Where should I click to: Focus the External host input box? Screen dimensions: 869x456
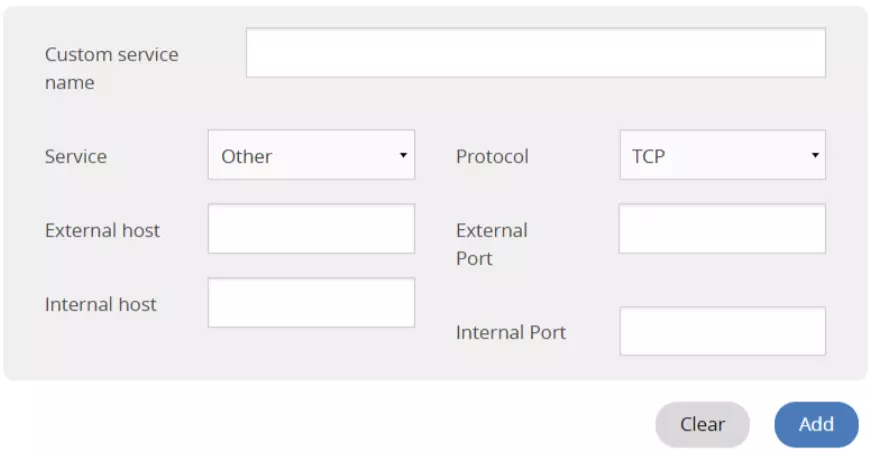coord(311,229)
